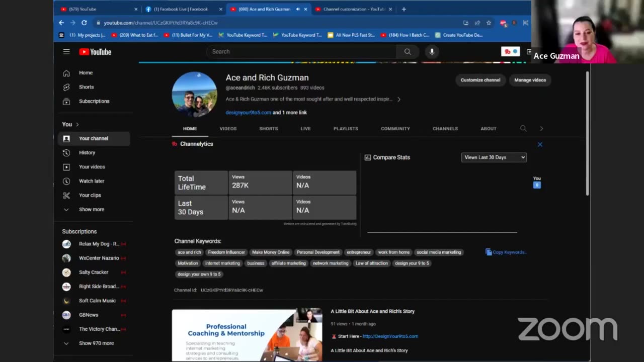This screenshot has height=362, width=644.
Task: Click the Copy Keywords icon
Action: click(x=489, y=252)
